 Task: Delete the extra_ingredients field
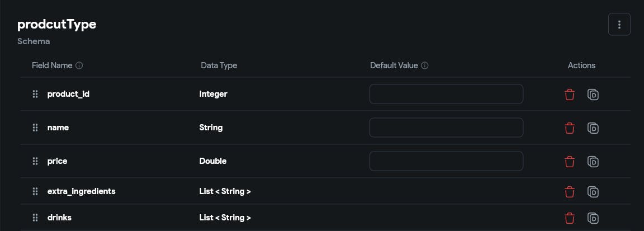pos(570,192)
